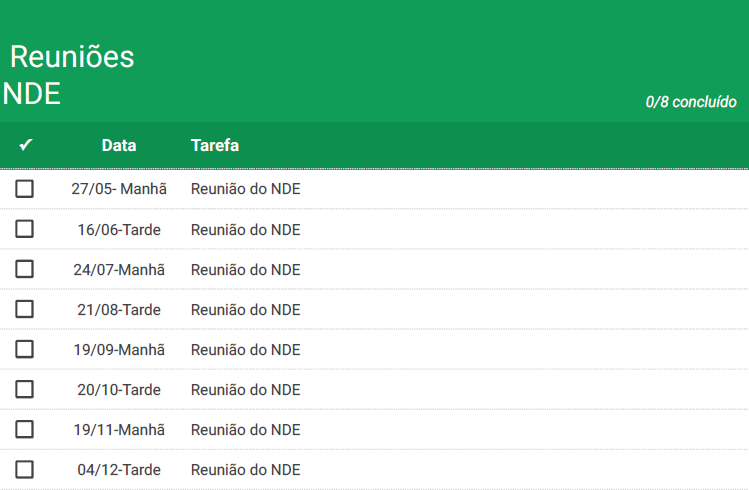This screenshot has width=749, height=490.
Task: Click the checkmark icon in header row
Action: (26, 144)
